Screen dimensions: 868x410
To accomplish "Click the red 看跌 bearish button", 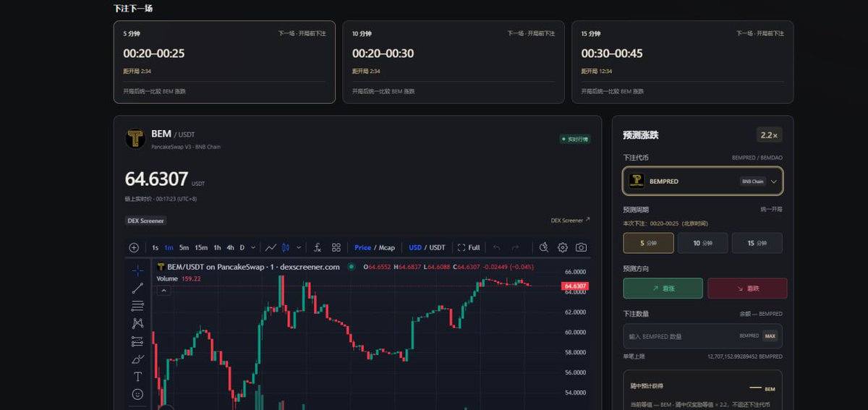I will (747, 288).
